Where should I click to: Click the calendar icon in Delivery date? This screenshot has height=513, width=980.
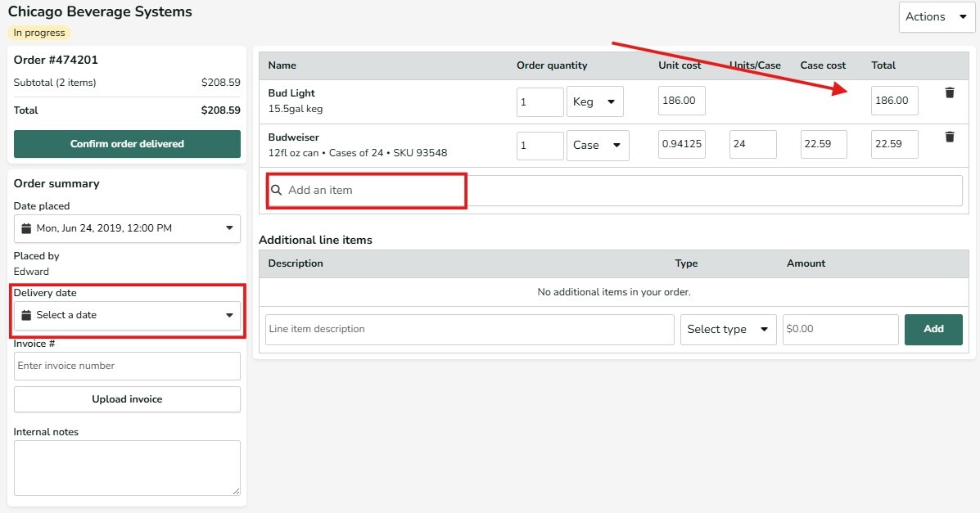coord(26,315)
